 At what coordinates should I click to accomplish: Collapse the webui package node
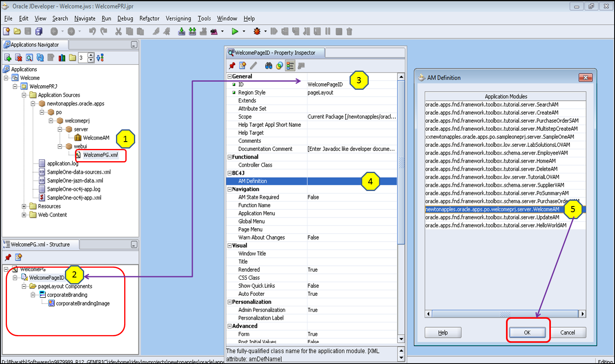pyautogui.click(x=60, y=146)
